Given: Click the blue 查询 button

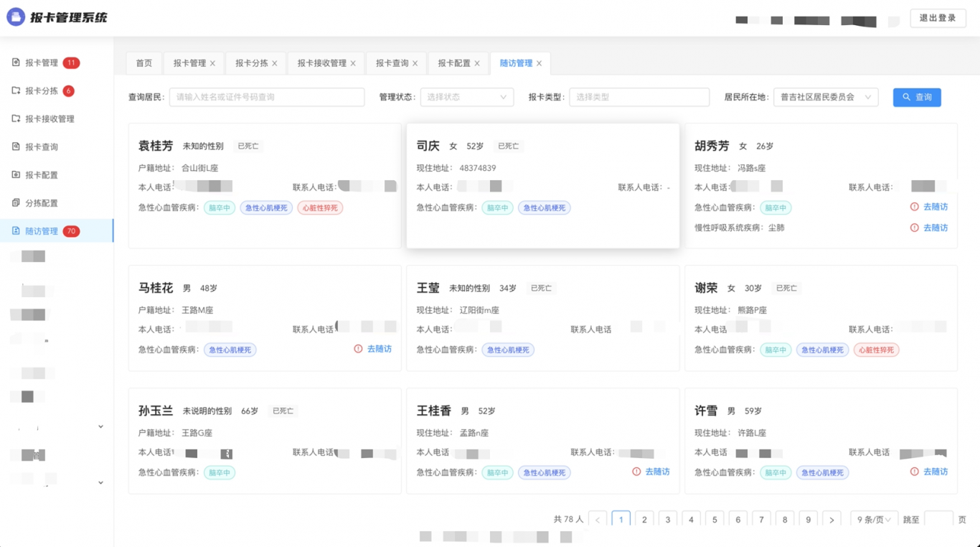Looking at the screenshot, I should [917, 97].
